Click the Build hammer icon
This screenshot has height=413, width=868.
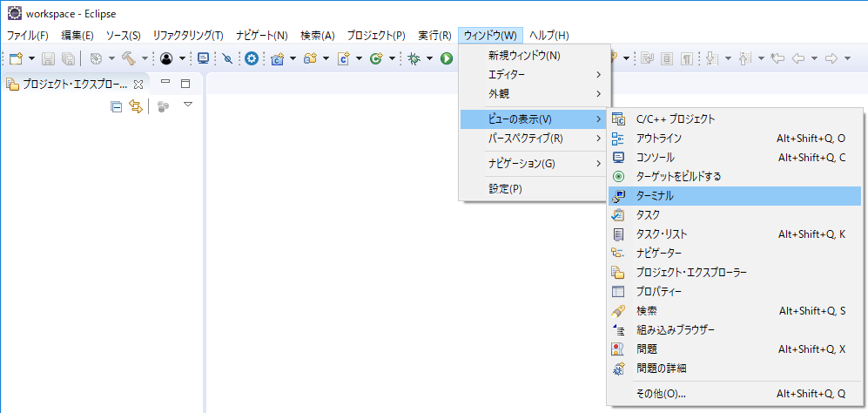coord(129,58)
